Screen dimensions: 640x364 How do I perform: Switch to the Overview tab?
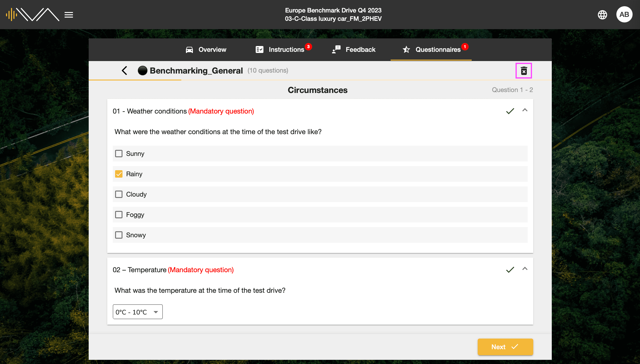[206, 49]
